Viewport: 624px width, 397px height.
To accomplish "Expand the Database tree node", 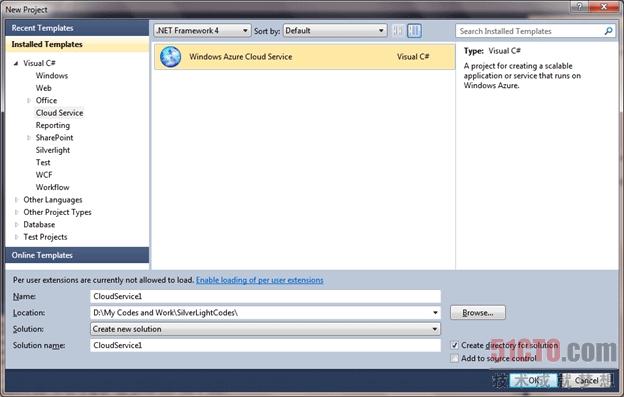I will (x=16, y=224).
